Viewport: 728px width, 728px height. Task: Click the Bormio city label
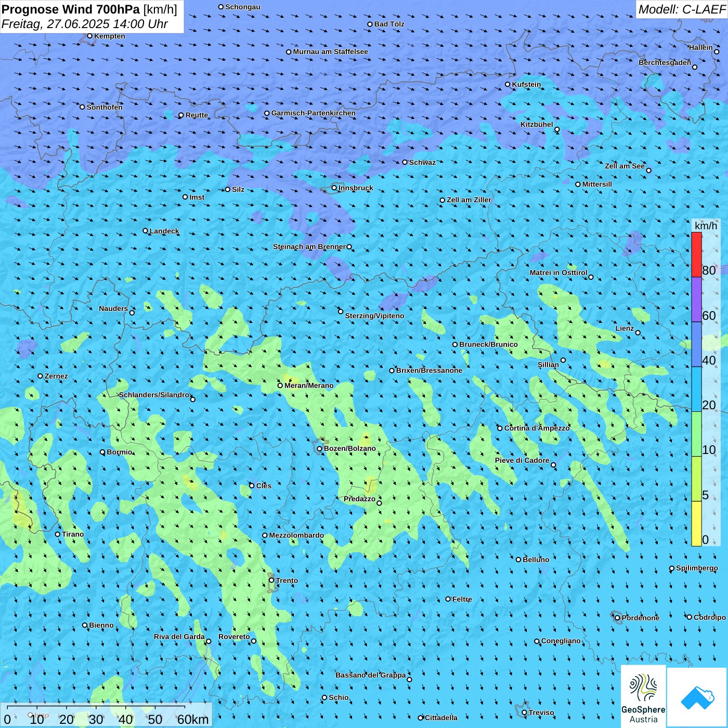pyautogui.click(x=120, y=452)
